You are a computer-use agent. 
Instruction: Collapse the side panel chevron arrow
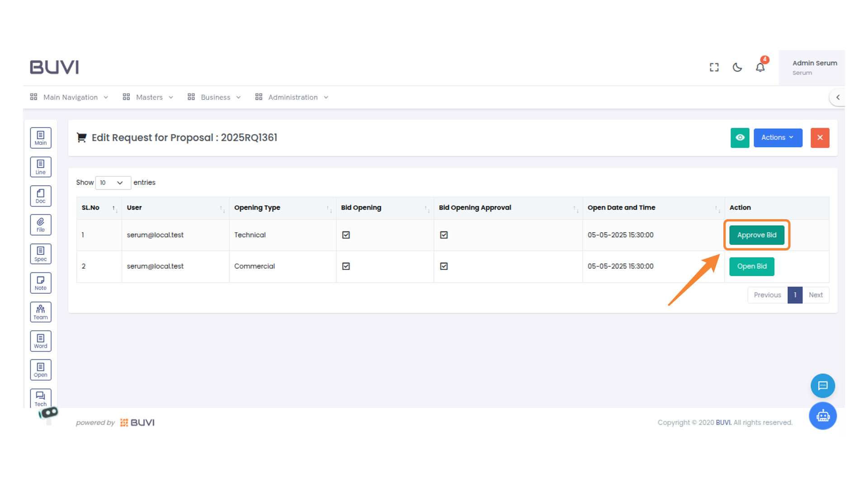pyautogui.click(x=838, y=97)
